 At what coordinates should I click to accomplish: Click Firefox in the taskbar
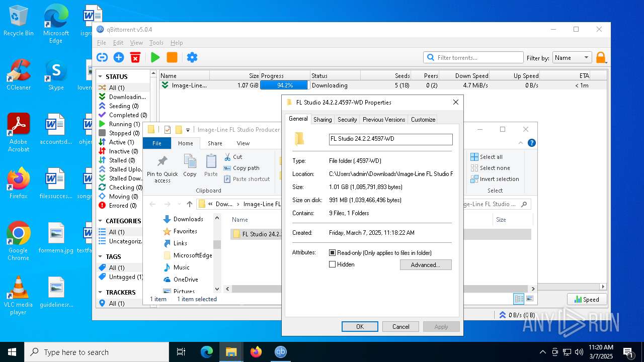(256, 352)
